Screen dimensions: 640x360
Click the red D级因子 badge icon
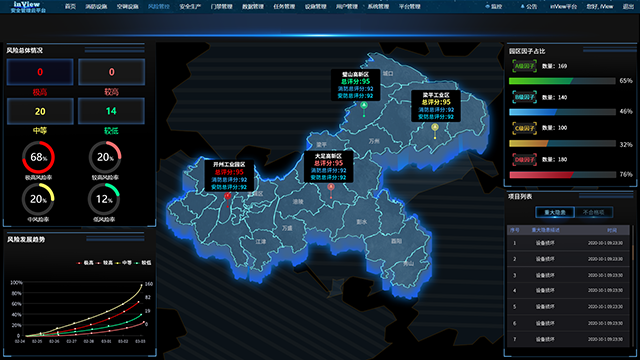[524, 160]
